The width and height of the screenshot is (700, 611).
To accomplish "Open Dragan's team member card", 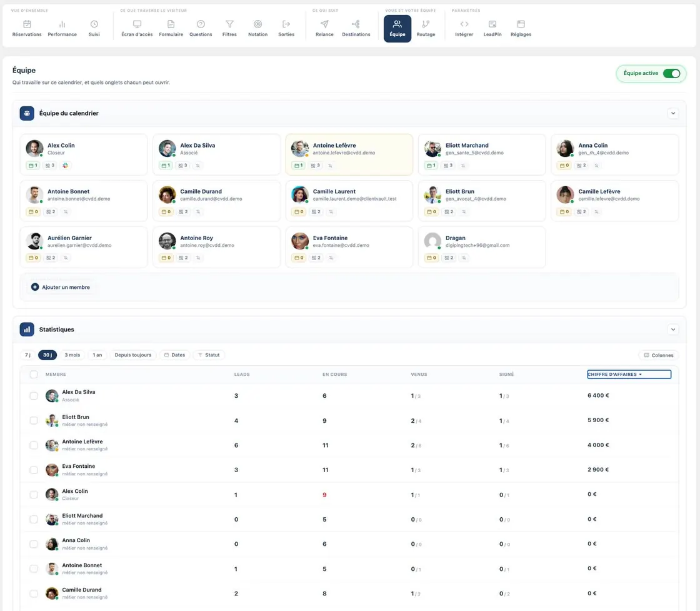I will click(482, 247).
